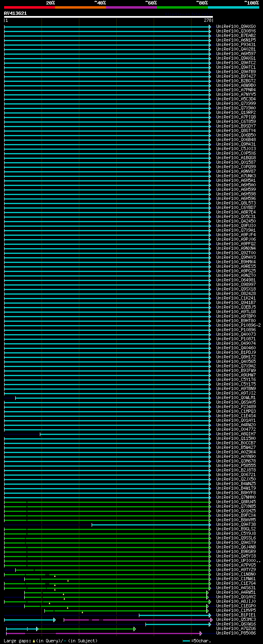Open hit UniRef100_Q7NHH0

click(x=236, y=497)
